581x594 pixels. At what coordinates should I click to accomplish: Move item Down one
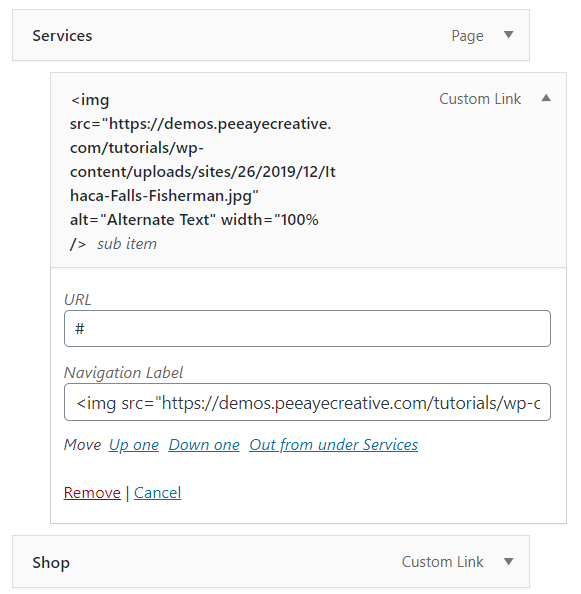[204, 445]
